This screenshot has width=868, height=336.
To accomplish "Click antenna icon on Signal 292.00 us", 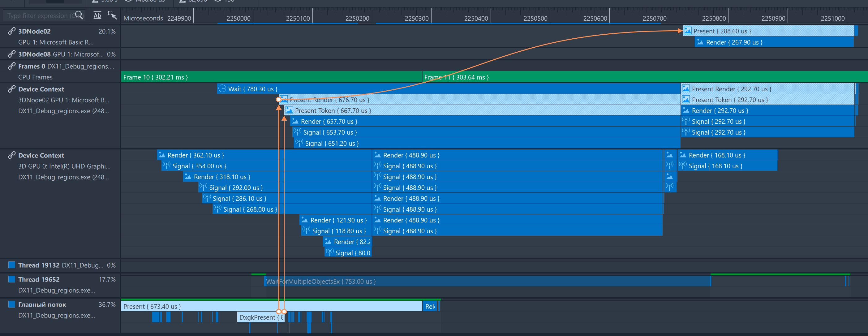I will click(x=203, y=187).
